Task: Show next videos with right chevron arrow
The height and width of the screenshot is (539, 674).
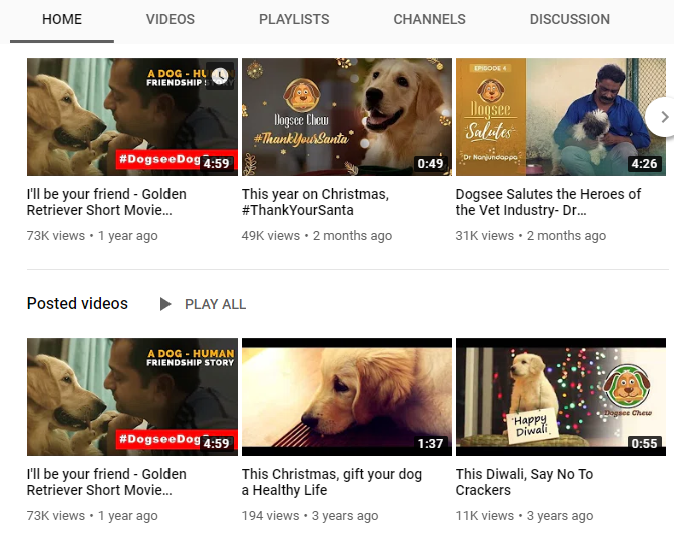Action: [663, 117]
